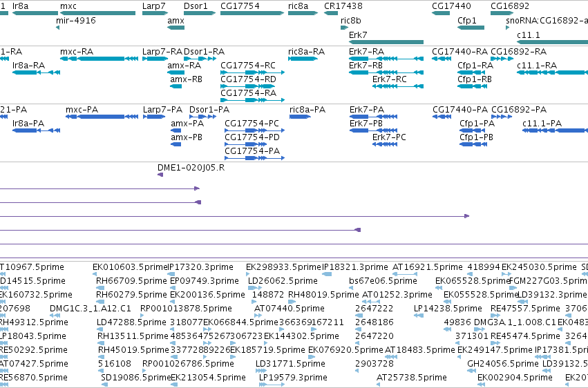Viewport: 588px width, 388px height.
Task: Select the Erk7-RB transcript label
Action: [366, 65]
